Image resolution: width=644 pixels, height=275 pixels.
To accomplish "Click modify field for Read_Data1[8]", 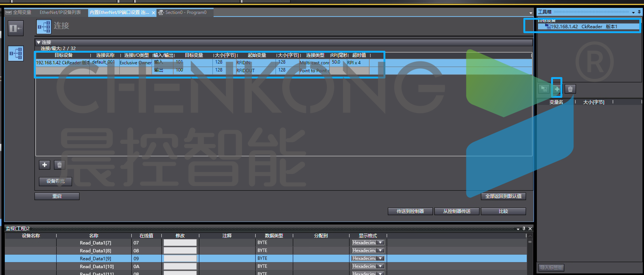I will pos(180,251).
